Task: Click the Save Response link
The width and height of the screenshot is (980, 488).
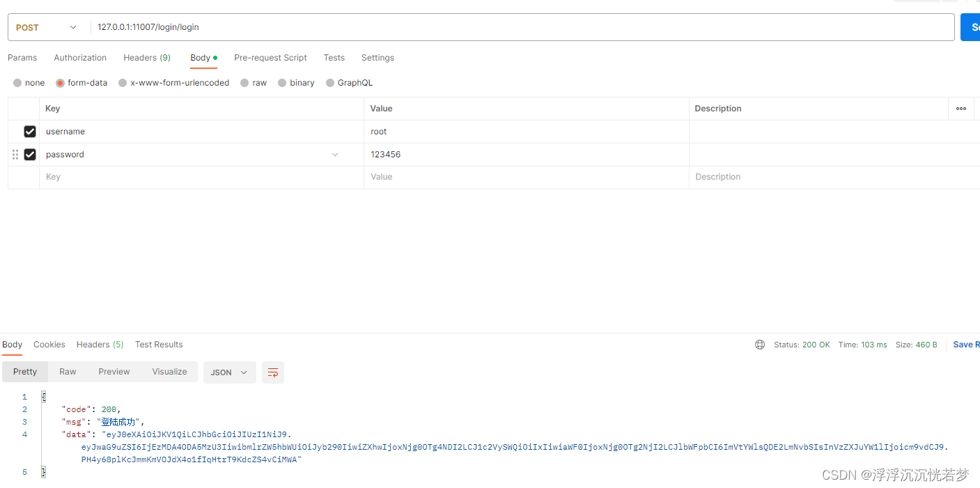Action: point(965,344)
